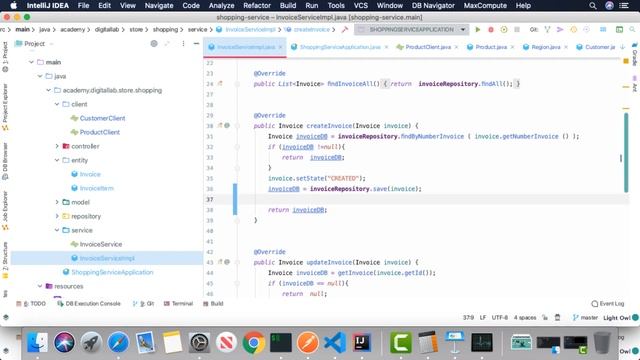This screenshot has height=360, width=640.
Task: Click the locate file target icon in Project panel
Action: click(154, 43)
